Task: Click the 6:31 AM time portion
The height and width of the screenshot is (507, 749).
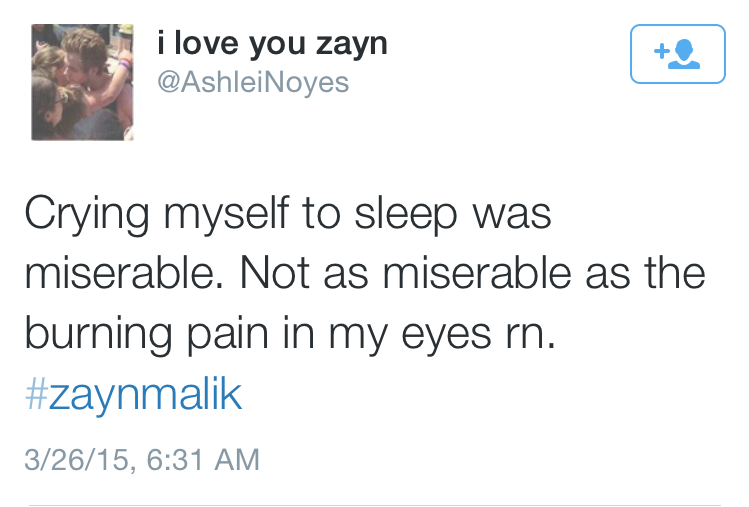Action: [203, 459]
